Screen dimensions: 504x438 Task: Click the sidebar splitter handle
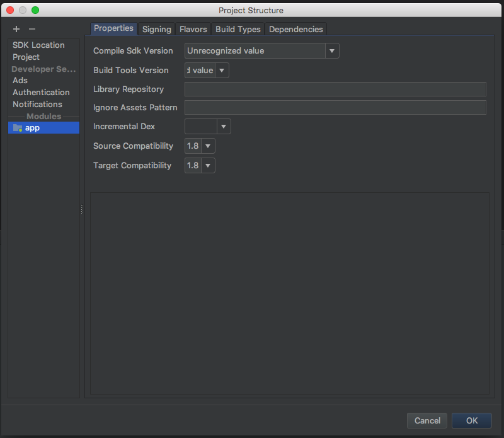click(83, 209)
